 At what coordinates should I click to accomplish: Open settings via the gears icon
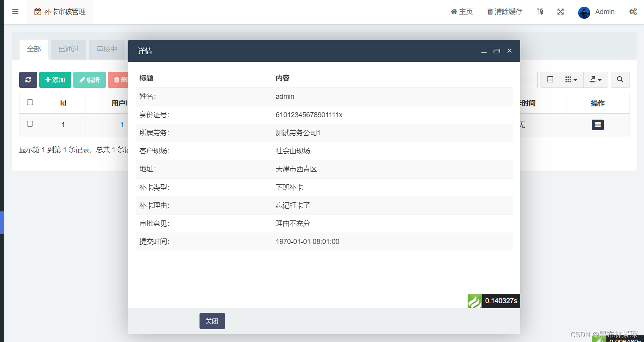tap(633, 12)
